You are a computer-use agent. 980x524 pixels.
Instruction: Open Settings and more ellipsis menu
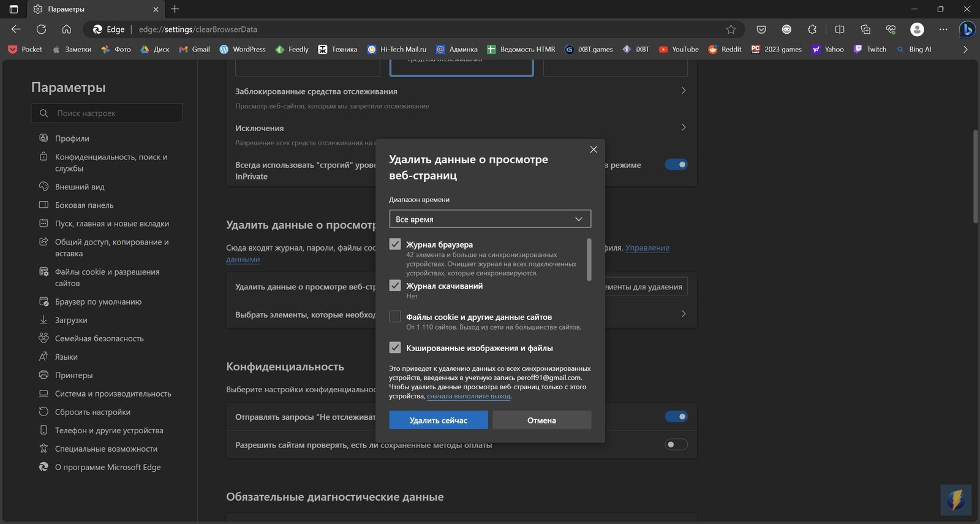pos(943,29)
